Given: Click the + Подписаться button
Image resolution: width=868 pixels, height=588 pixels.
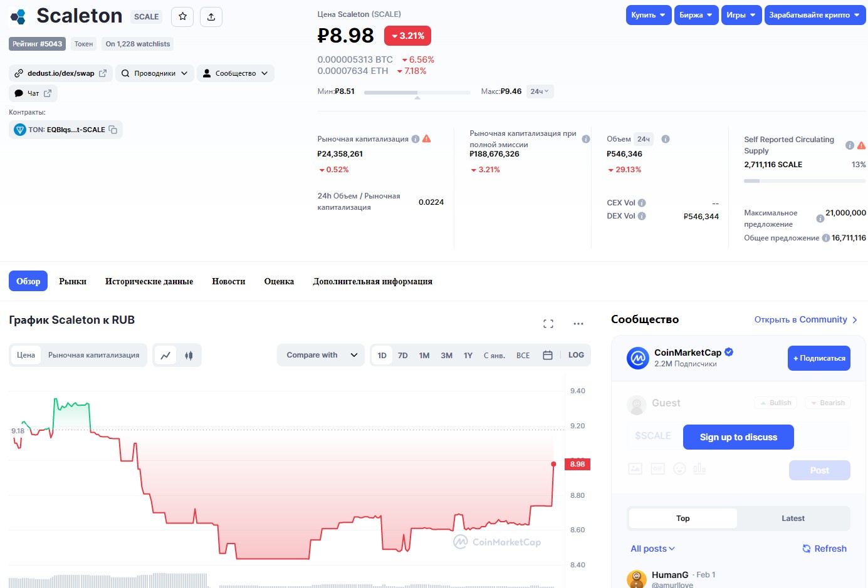Looking at the screenshot, I should (819, 358).
